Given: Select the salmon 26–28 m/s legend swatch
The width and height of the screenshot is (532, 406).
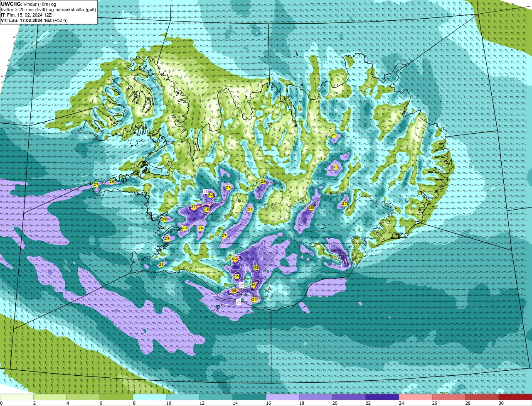Looking at the screenshot, I should point(449,397).
